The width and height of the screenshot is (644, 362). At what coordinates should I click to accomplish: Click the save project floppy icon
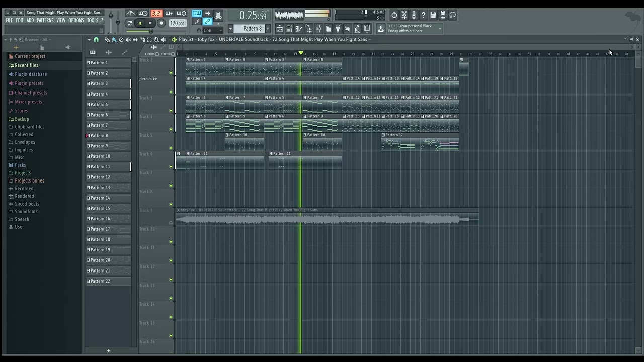click(x=433, y=15)
